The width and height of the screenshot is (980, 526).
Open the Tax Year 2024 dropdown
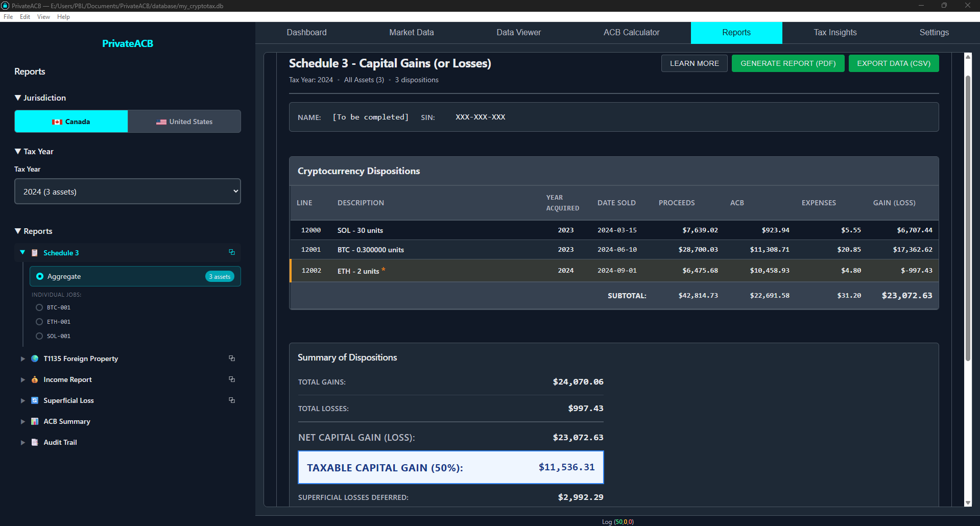128,192
